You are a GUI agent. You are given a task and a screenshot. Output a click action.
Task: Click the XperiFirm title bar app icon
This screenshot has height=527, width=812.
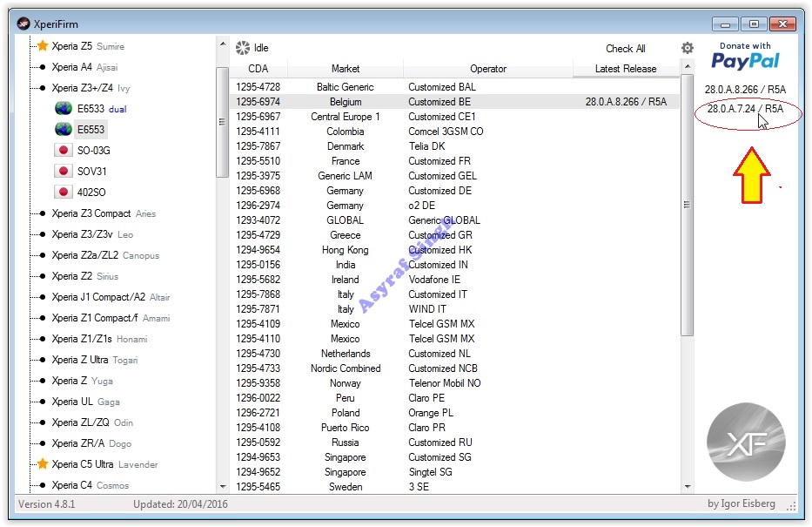(23, 24)
